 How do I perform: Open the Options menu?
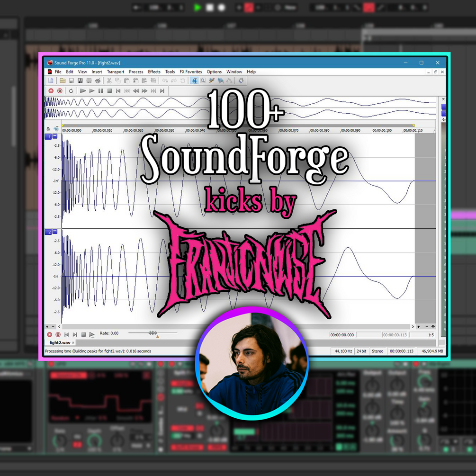214,72
